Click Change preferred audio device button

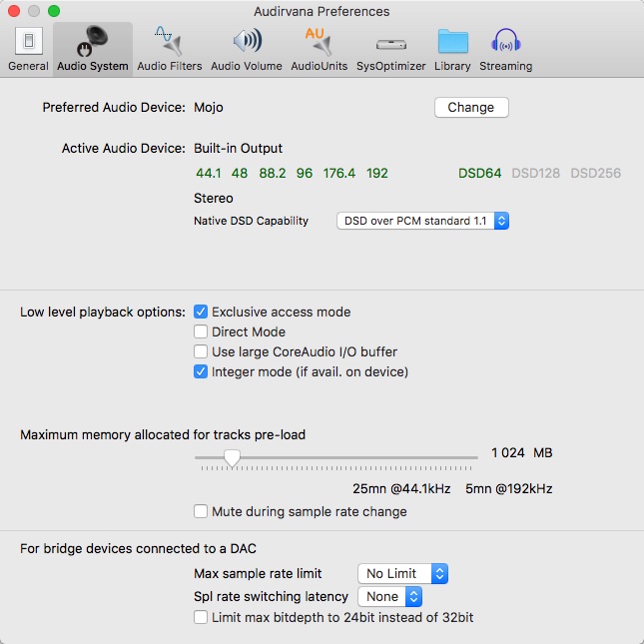[471, 107]
